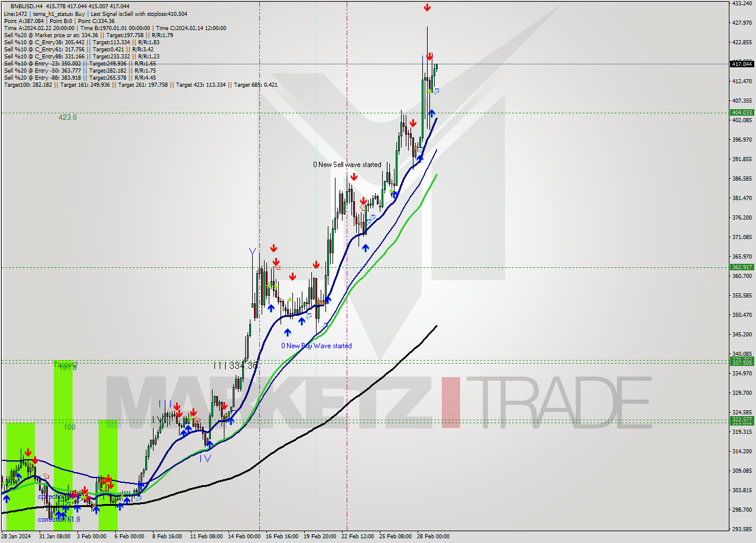756x543 pixels.
Task: Click the 314.200 price axis value
Action: [742, 451]
